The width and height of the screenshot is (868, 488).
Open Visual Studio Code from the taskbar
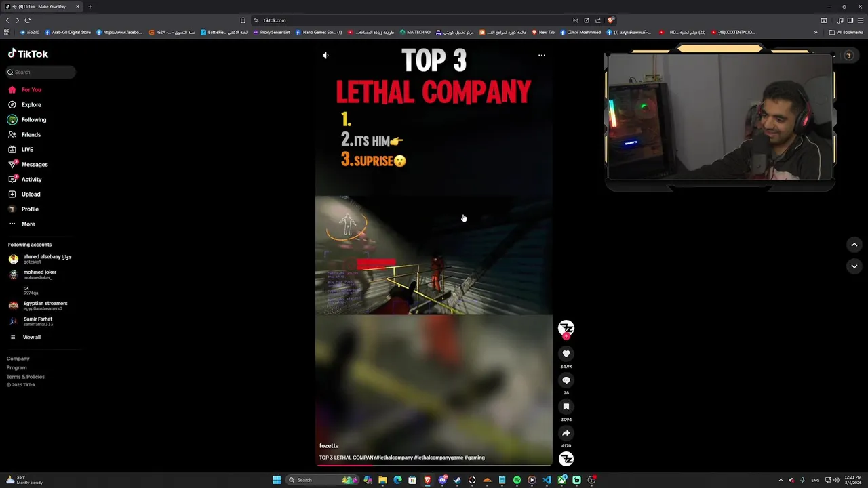(547, 480)
